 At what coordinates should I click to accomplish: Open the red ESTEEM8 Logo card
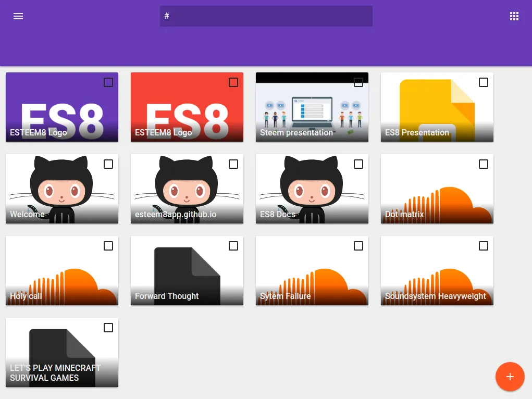click(x=187, y=107)
